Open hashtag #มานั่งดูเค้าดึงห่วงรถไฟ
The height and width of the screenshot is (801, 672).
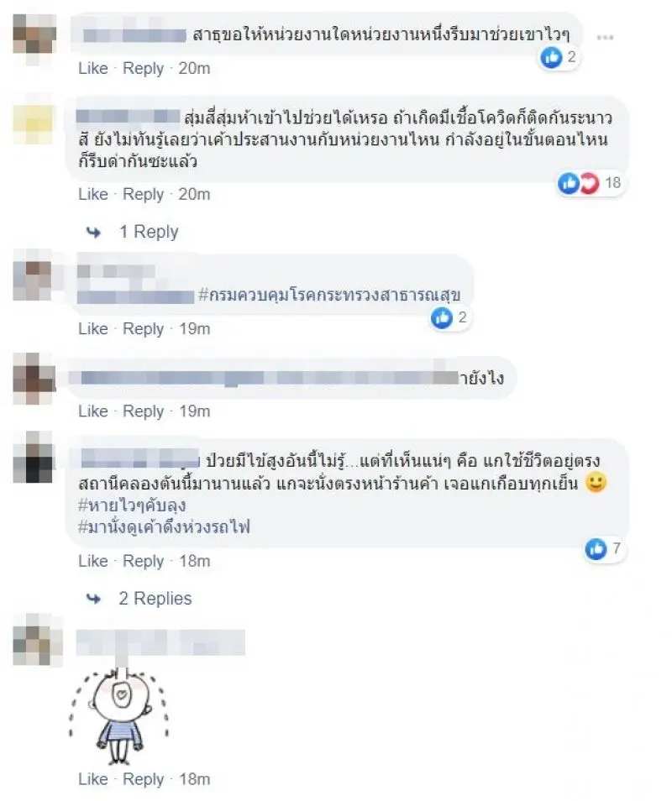coord(164,526)
